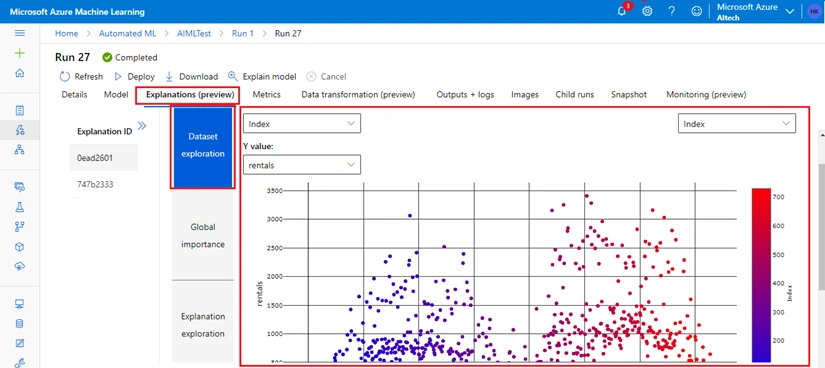Open Notebooks from the sidebar
This screenshot has width=825, height=368.
pos(20,111)
